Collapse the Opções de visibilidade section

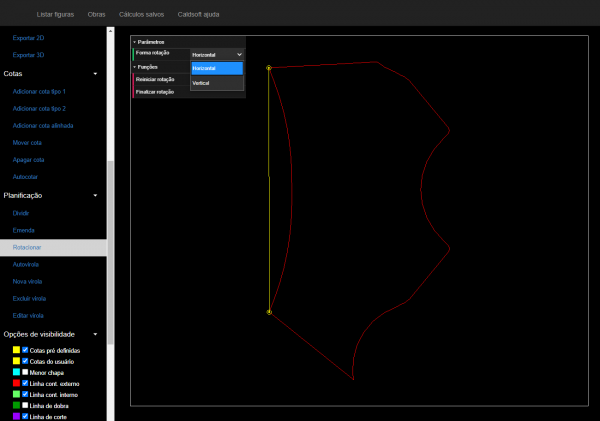tap(95, 334)
